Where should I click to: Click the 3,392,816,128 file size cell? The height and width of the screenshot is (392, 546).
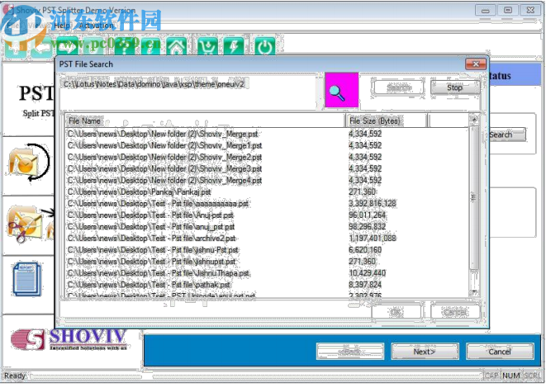373,204
